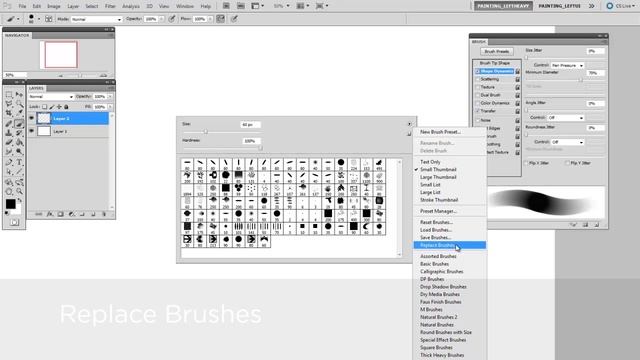Viewport: 640px width, 360px height.
Task: Toggle tablet pressure for opacity icon
Action: (x=172, y=19)
